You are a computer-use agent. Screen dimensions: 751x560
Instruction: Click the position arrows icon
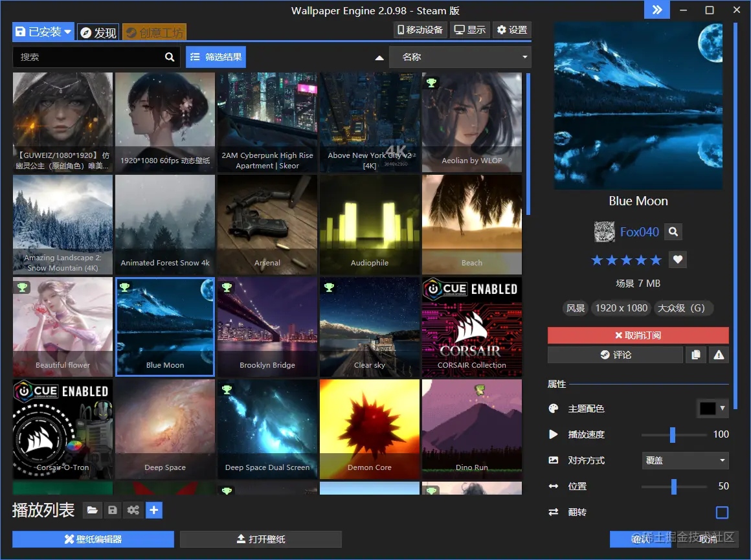click(553, 486)
